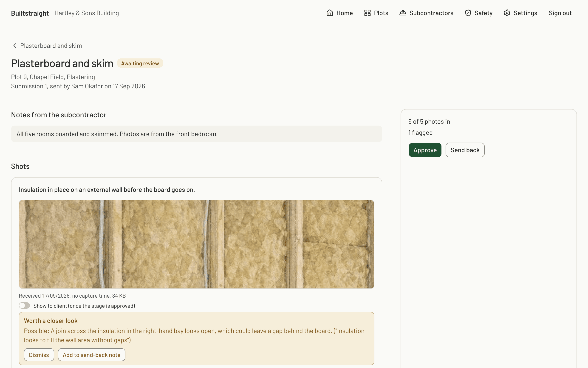Go back via Plasterboard and skim breadcrumb
The width and height of the screenshot is (588, 368).
[x=47, y=46]
